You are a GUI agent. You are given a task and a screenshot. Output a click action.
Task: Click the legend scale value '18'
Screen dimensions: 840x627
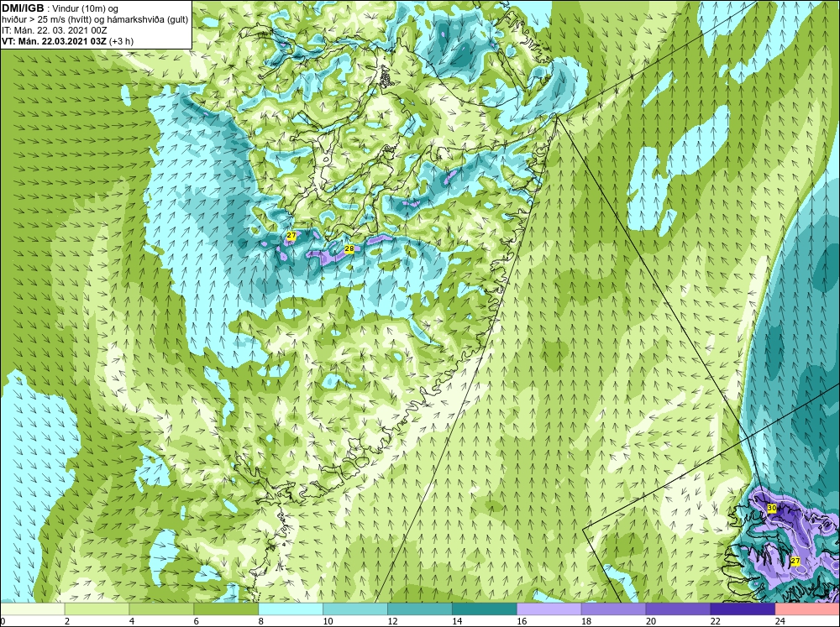click(586, 621)
